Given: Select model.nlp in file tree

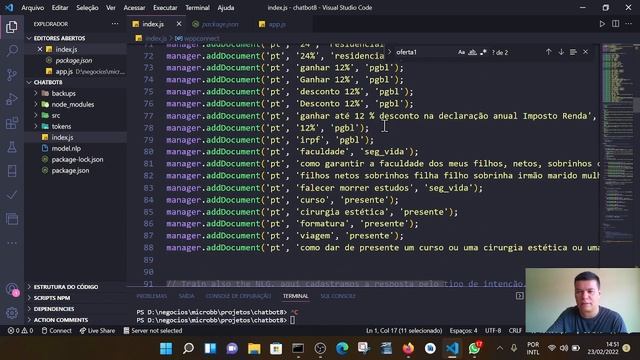Looking at the screenshot, I should point(66,149).
